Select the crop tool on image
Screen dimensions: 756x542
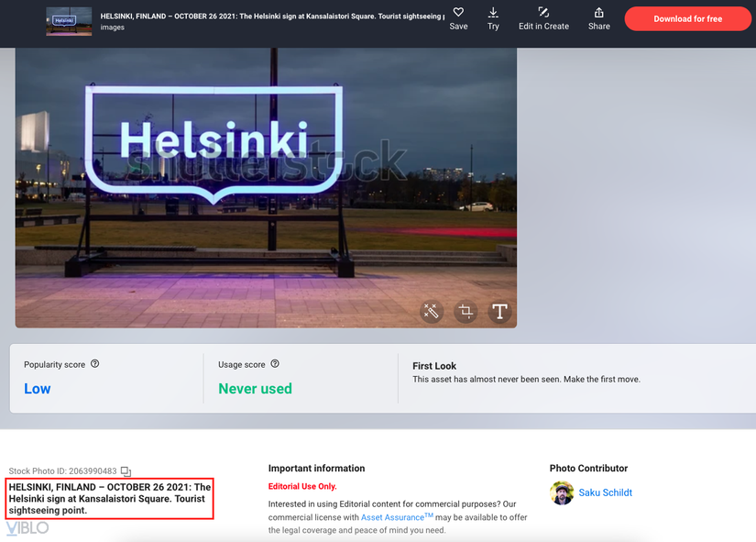click(466, 311)
